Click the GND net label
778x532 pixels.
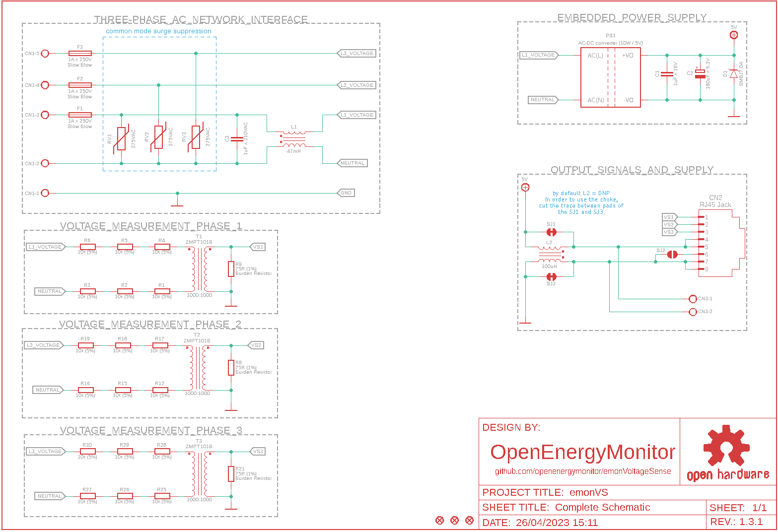tap(346, 193)
